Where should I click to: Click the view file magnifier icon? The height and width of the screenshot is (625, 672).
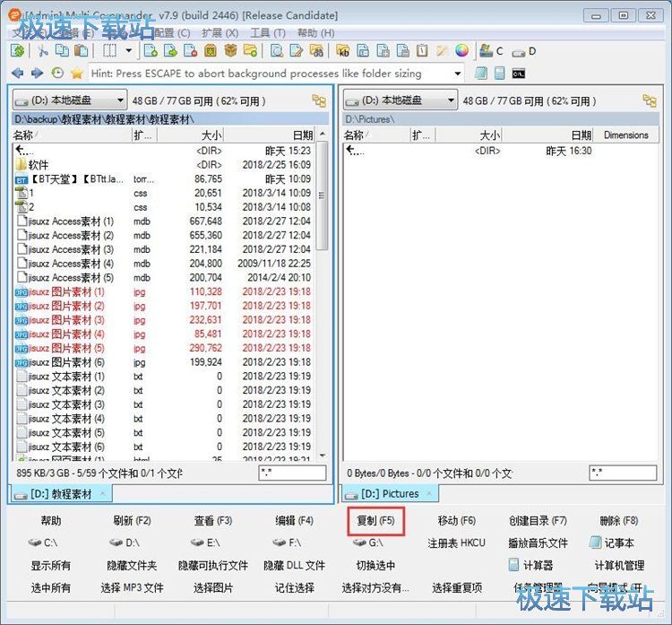pos(277,51)
